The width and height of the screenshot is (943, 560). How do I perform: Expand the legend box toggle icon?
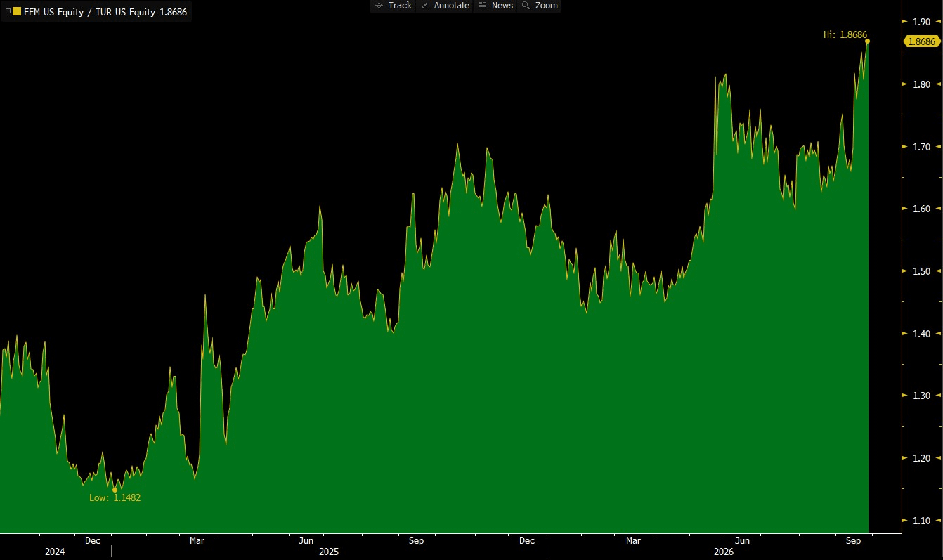pyautogui.click(x=8, y=12)
